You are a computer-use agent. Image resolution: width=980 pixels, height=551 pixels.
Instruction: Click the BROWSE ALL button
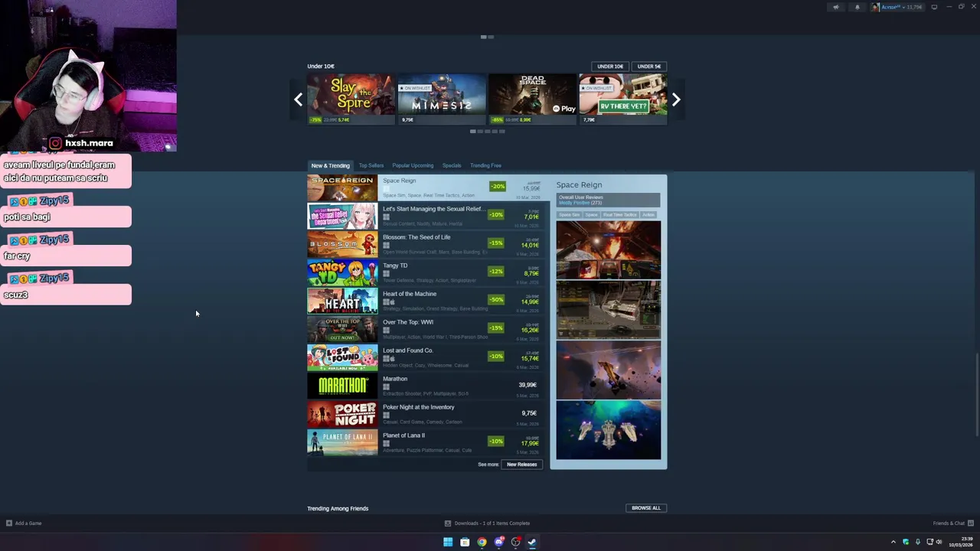[645, 508]
